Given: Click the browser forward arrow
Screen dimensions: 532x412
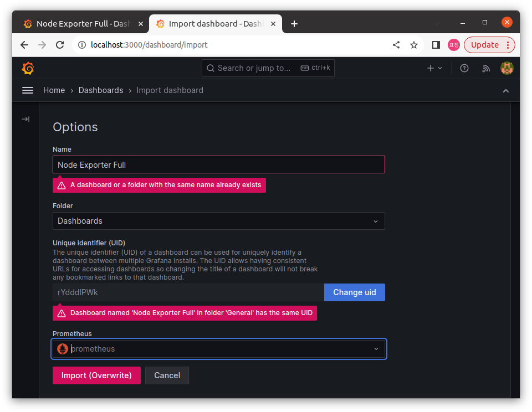Looking at the screenshot, I should (x=42, y=45).
